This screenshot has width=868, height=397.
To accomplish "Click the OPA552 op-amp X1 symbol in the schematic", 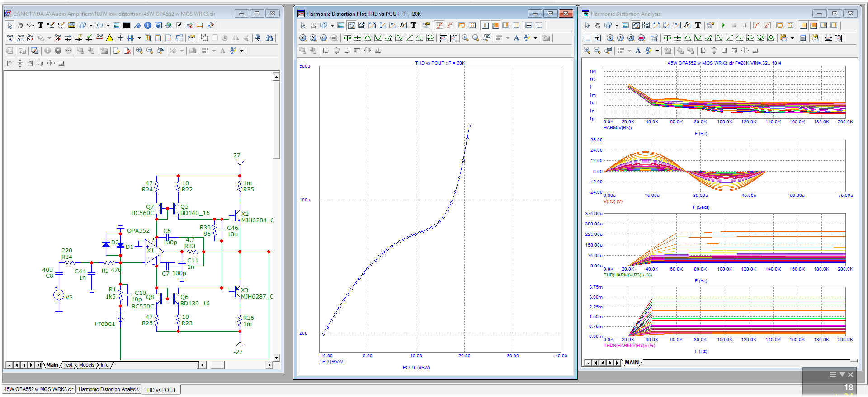I will 153,252.
